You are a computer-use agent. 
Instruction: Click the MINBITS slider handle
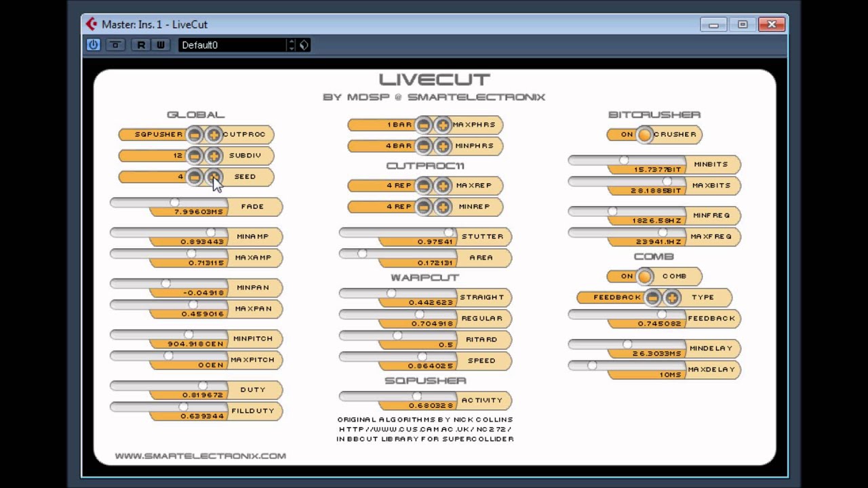624,160
